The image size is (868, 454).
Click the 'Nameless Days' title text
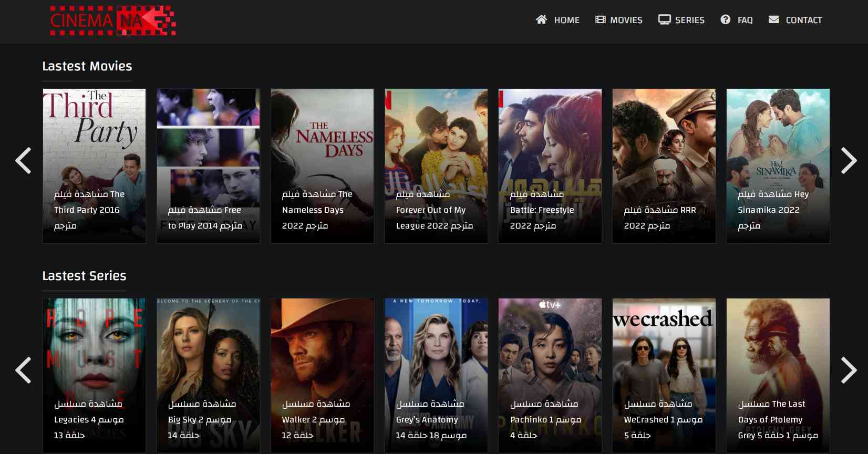[313, 210]
